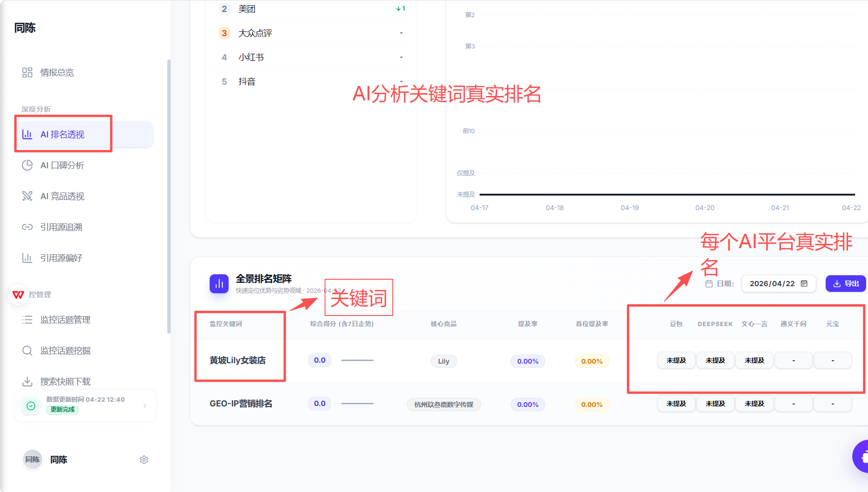The height and width of the screenshot is (492, 868).
Task: Select the 美团 ranking row
Action: point(311,9)
